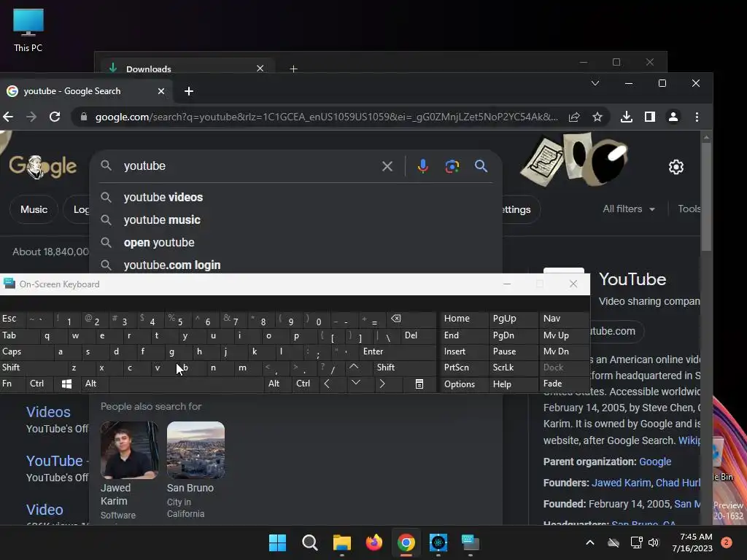
Task: Open Chrome downloads icon in toolbar
Action: 627,117
